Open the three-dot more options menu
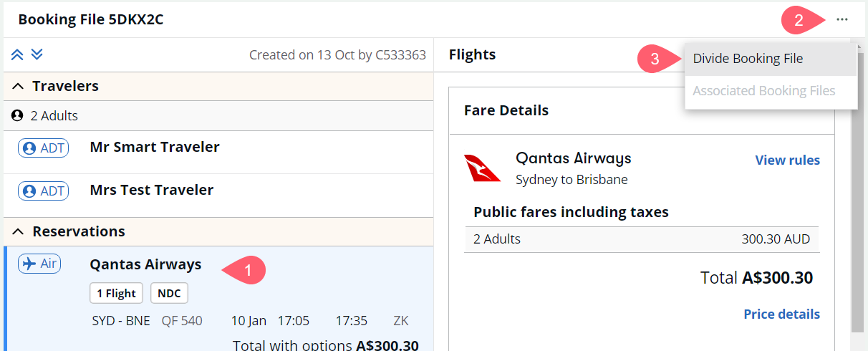The height and width of the screenshot is (351, 868). [842, 20]
